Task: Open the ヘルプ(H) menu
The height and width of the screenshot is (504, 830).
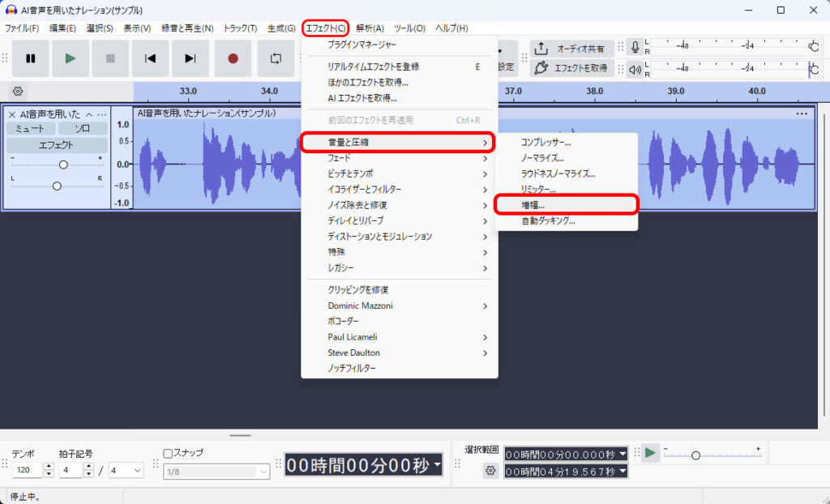Action: (x=451, y=28)
